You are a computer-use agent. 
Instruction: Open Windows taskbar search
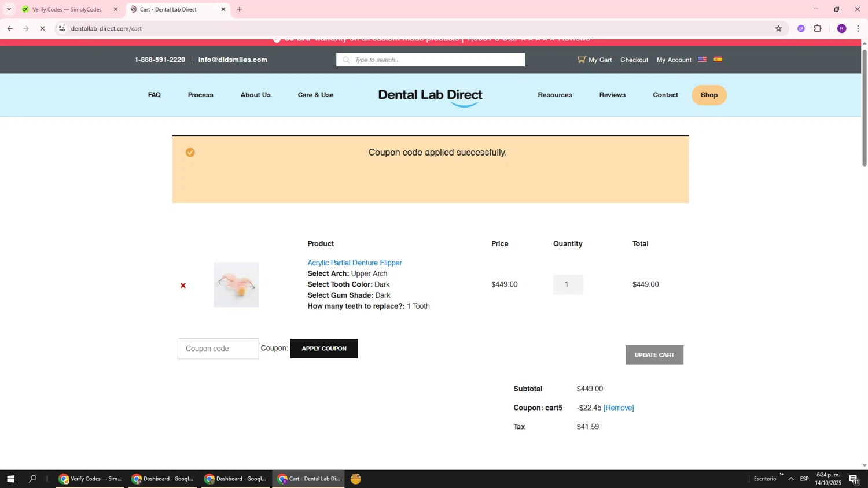tap(33, 479)
